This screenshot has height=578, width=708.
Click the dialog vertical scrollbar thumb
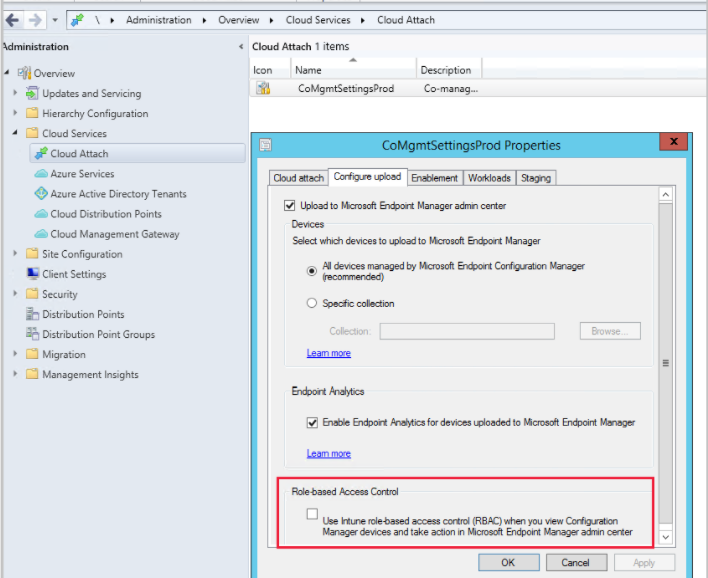[666, 363]
